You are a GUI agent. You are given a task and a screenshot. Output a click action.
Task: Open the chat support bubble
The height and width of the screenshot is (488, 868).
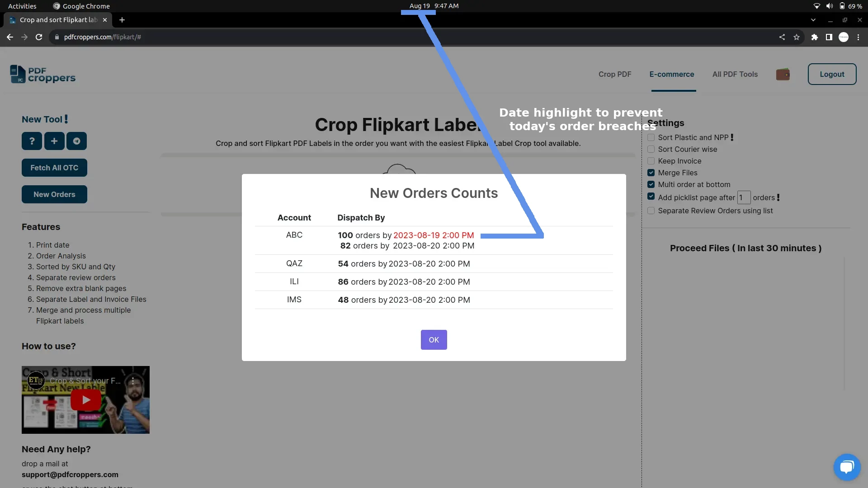[x=846, y=467]
